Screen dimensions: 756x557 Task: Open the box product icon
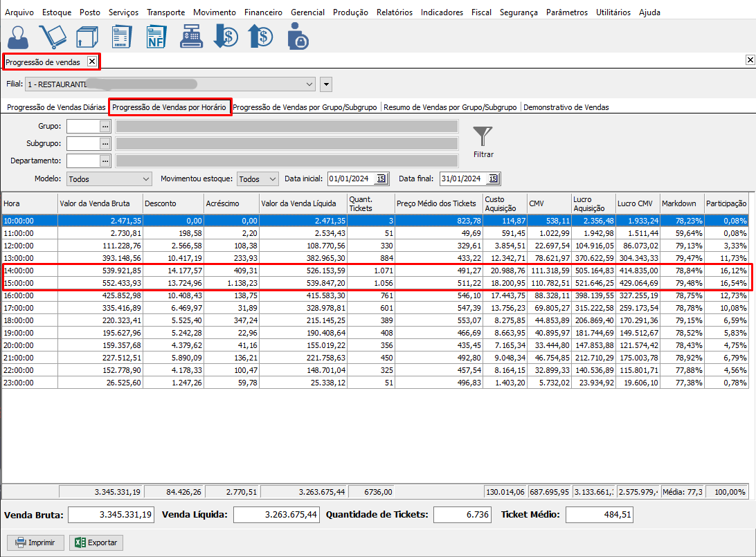click(86, 36)
